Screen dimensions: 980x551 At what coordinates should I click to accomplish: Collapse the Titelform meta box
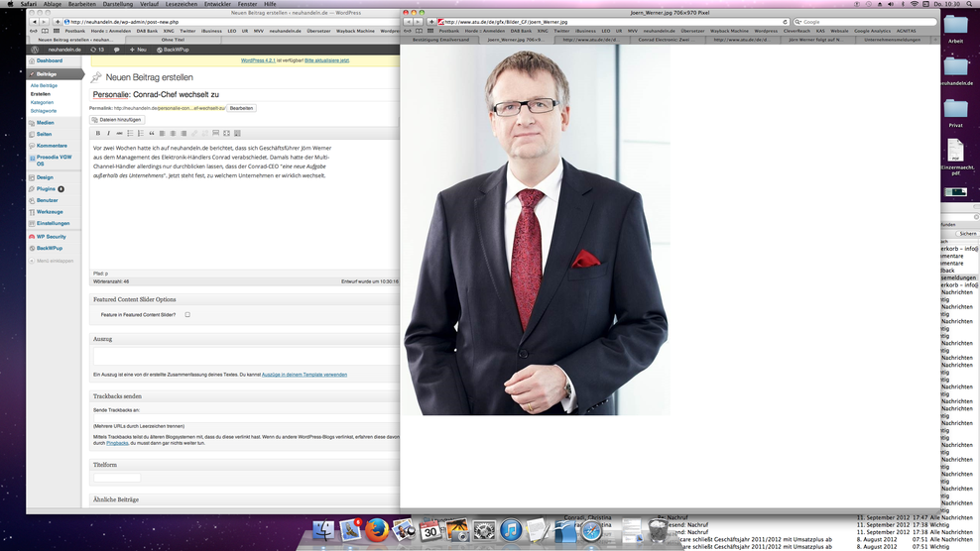pyautogui.click(x=244, y=465)
